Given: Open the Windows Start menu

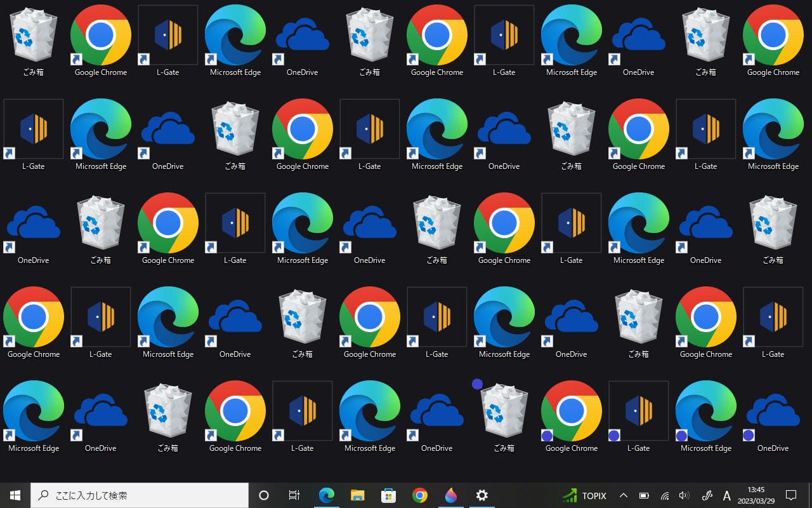Looking at the screenshot, I should [15, 495].
